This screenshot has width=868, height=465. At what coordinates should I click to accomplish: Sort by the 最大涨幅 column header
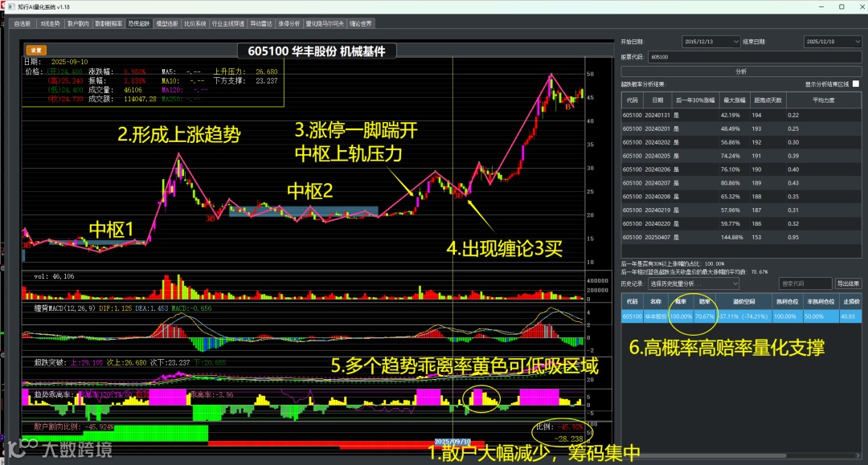[x=735, y=100]
